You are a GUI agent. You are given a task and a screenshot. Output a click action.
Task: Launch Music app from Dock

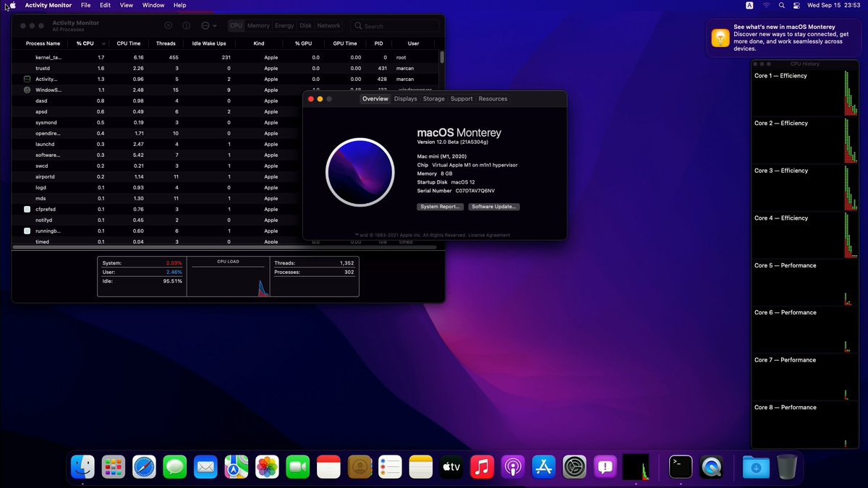tap(482, 467)
